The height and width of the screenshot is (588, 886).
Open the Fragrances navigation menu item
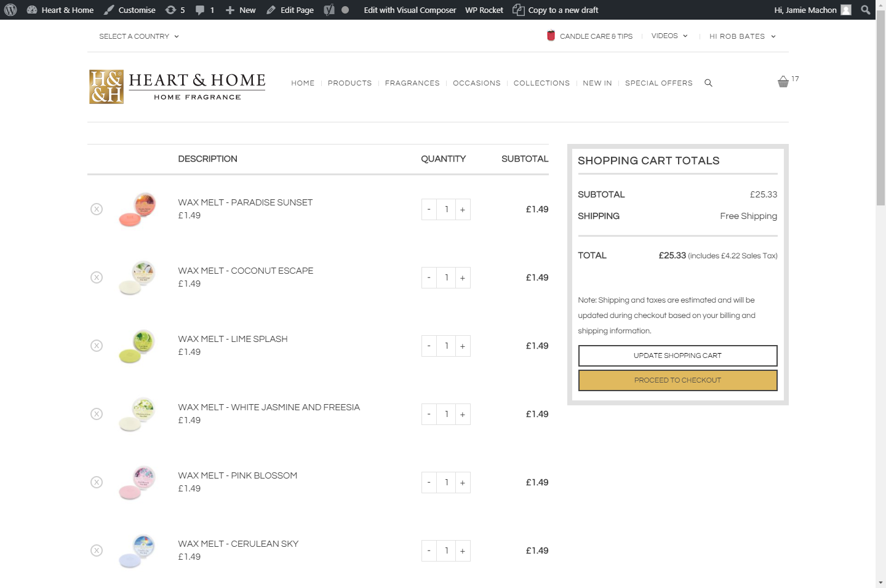click(x=412, y=83)
